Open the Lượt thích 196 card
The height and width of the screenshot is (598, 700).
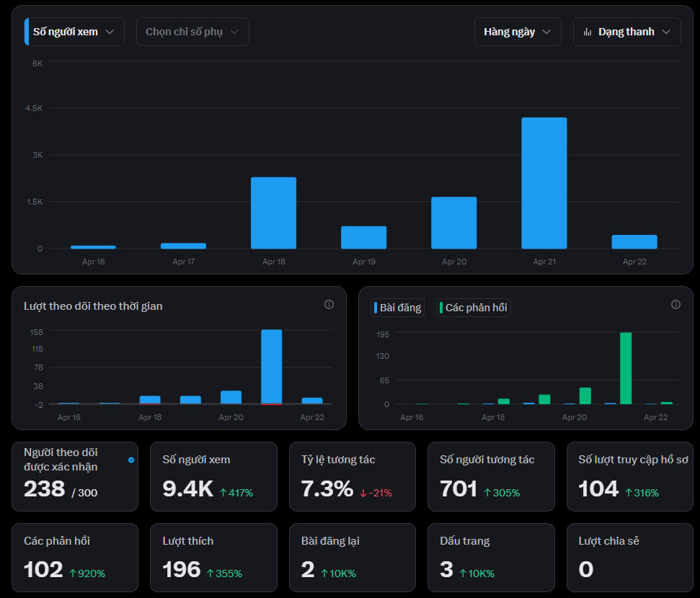click(213, 558)
